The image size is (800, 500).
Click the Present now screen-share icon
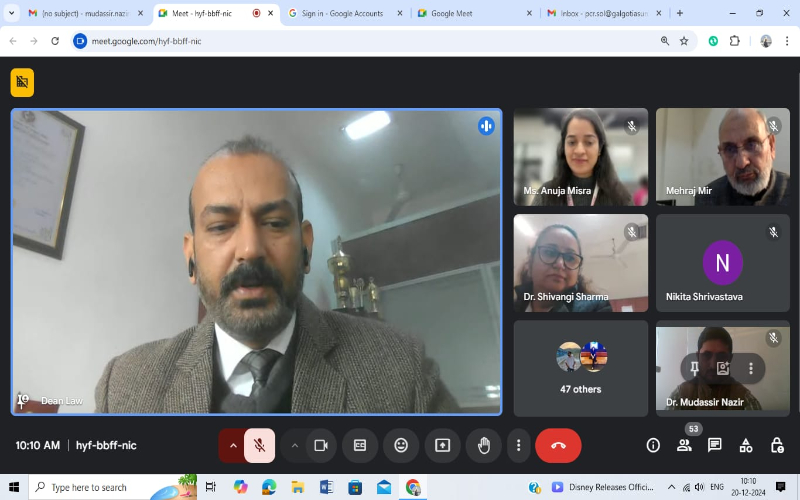(442, 445)
